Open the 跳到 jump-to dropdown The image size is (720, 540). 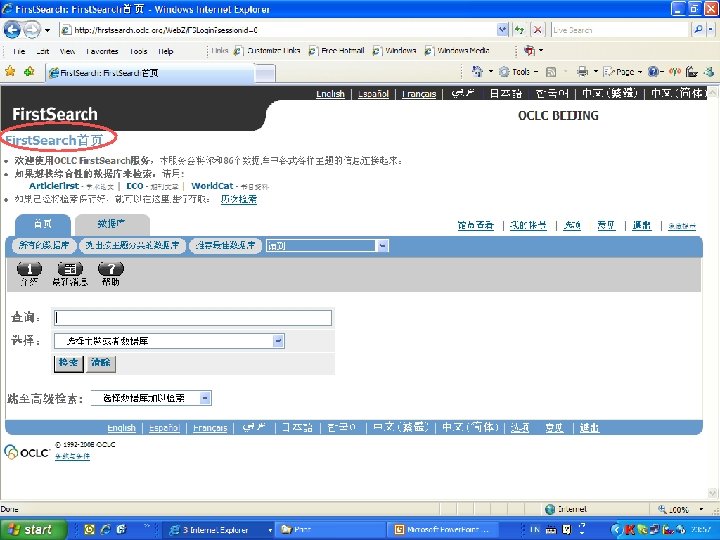[x=327, y=246]
